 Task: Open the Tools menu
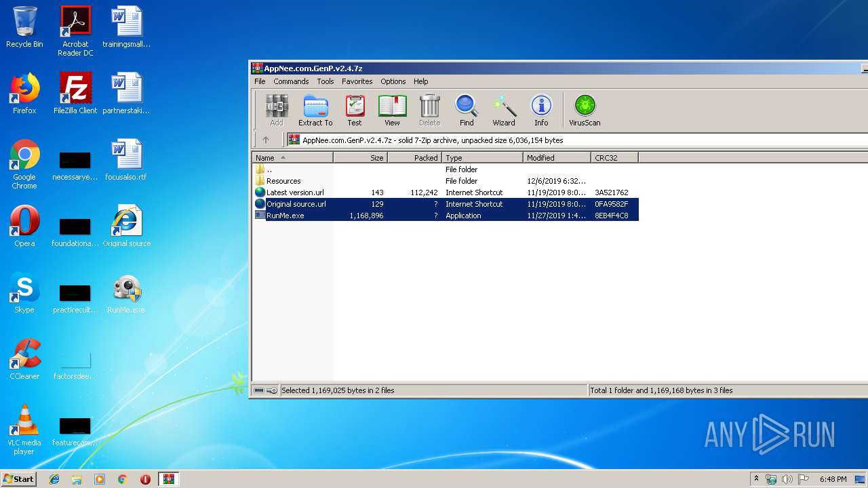tap(325, 81)
